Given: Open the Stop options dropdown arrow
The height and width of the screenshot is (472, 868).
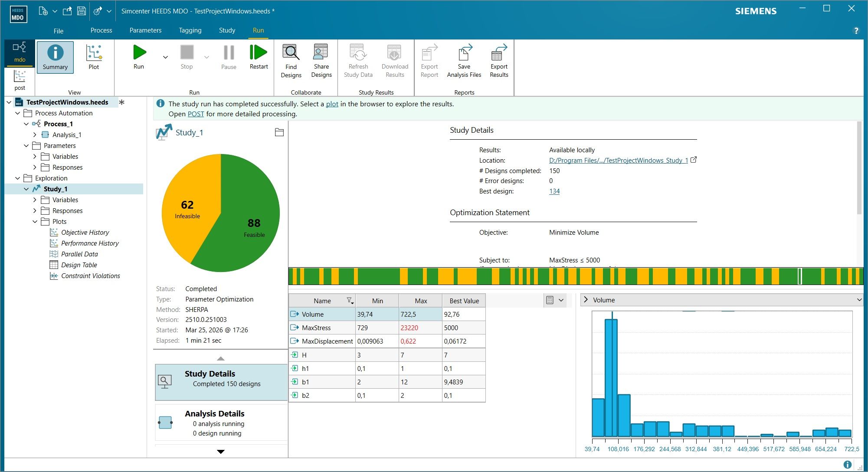Looking at the screenshot, I should tap(206, 57).
